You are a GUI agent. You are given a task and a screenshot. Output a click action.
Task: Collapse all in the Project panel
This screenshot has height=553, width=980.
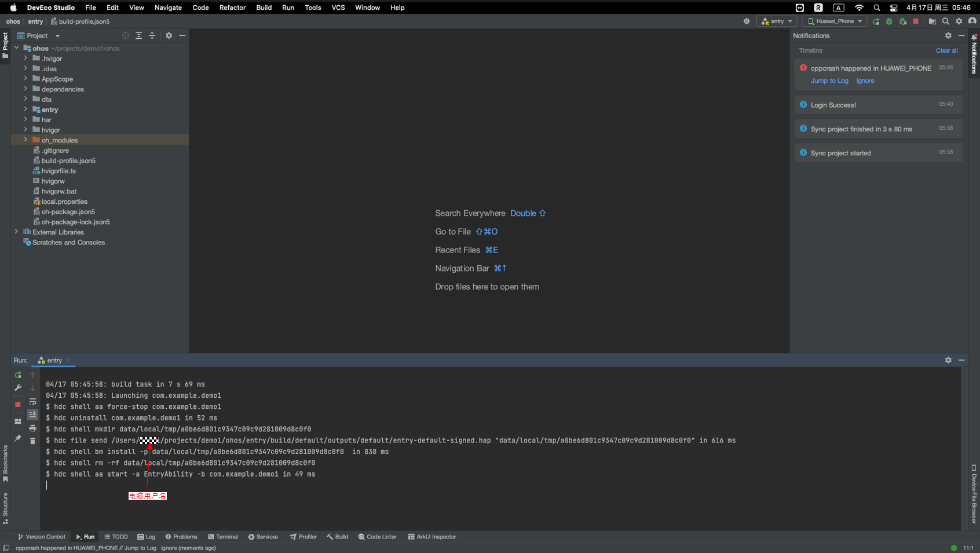152,36
